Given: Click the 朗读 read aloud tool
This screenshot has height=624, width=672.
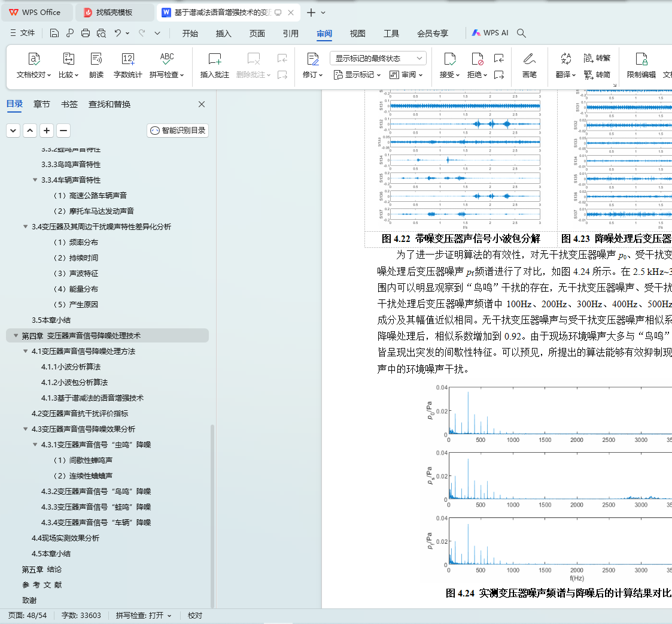Looking at the screenshot, I should click(96, 65).
